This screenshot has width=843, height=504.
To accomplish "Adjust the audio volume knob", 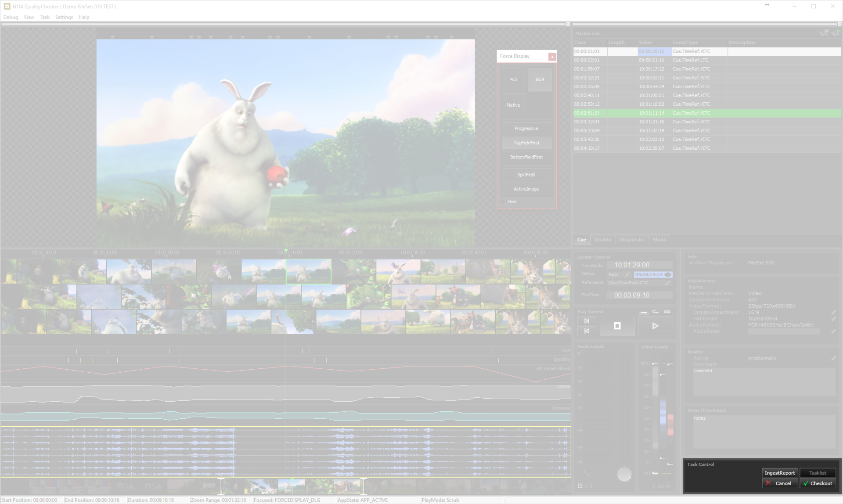I will pos(624,474).
